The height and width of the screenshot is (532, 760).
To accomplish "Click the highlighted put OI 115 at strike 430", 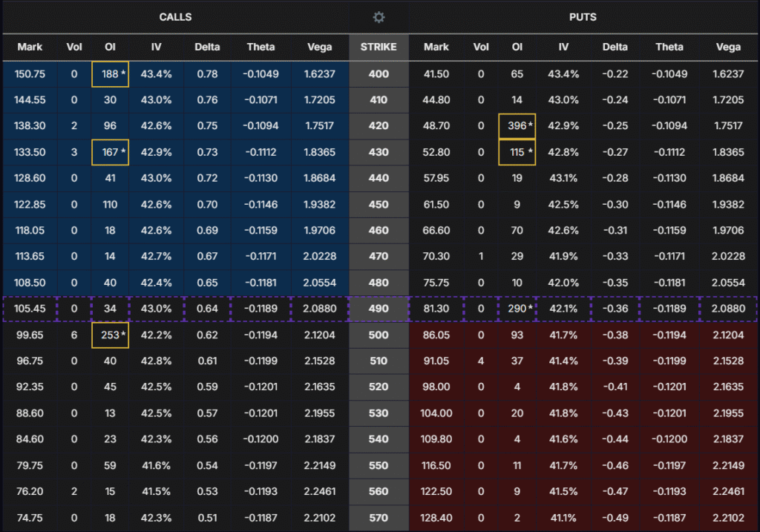I will [517, 152].
